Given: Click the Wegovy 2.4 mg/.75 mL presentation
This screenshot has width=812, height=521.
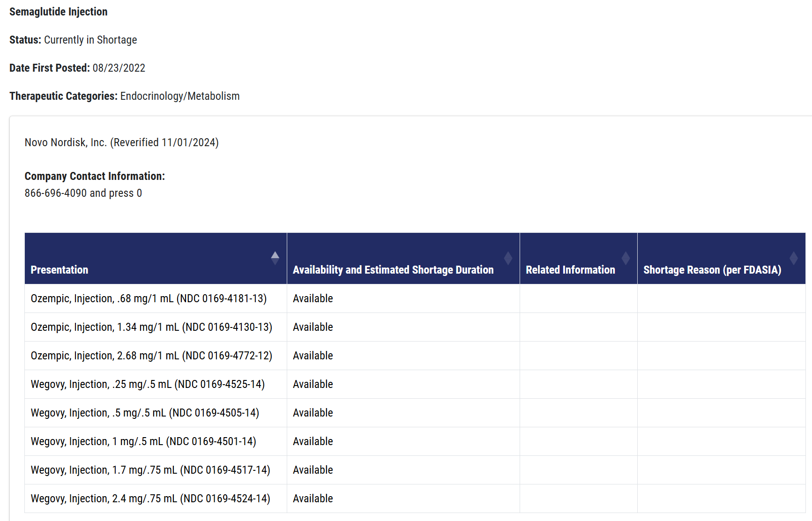Looking at the screenshot, I should (150, 499).
